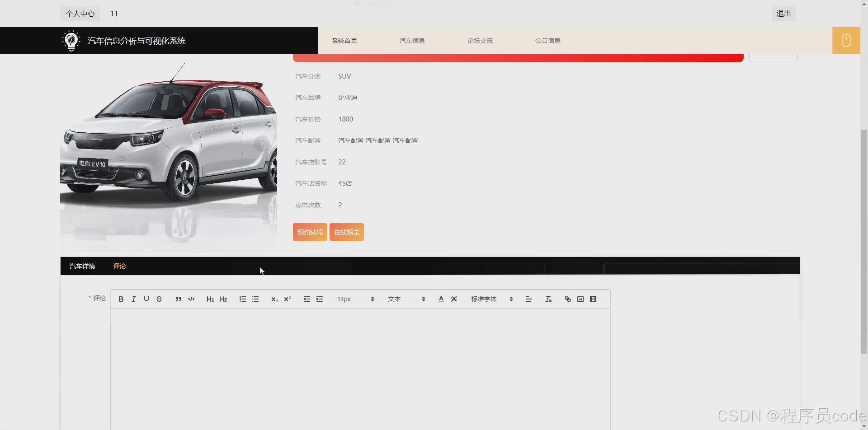Click the lightbulb logo icon
This screenshot has width=868, height=430.
pyautogui.click(x=71, y=41)
